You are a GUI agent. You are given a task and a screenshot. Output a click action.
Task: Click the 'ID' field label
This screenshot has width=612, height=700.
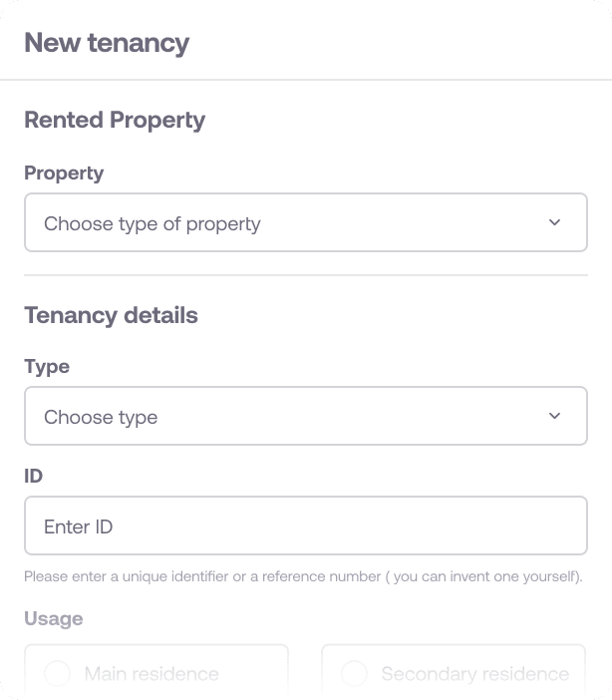(33, 476)
